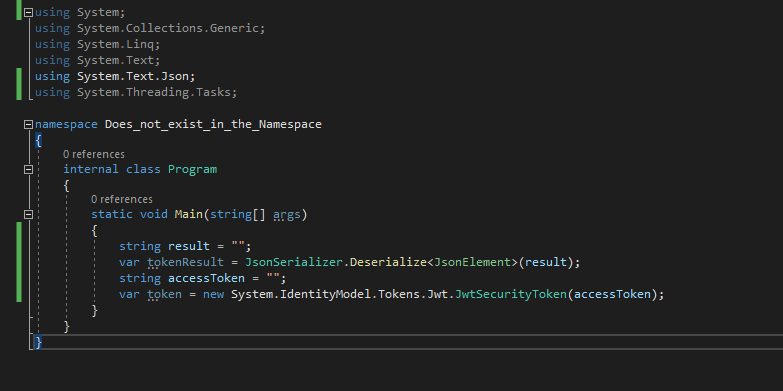This screenshot has height=391, width=783.
Task: Collapse the static void Main method
Action: [x=28, y=214]
